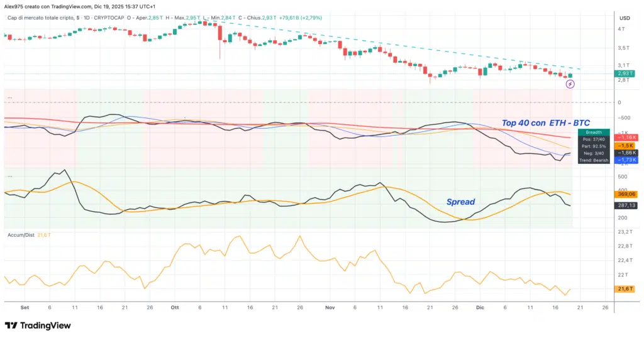644x338 pixels.
Task: Click the green Breadth table header
Action: click(594, 132)
